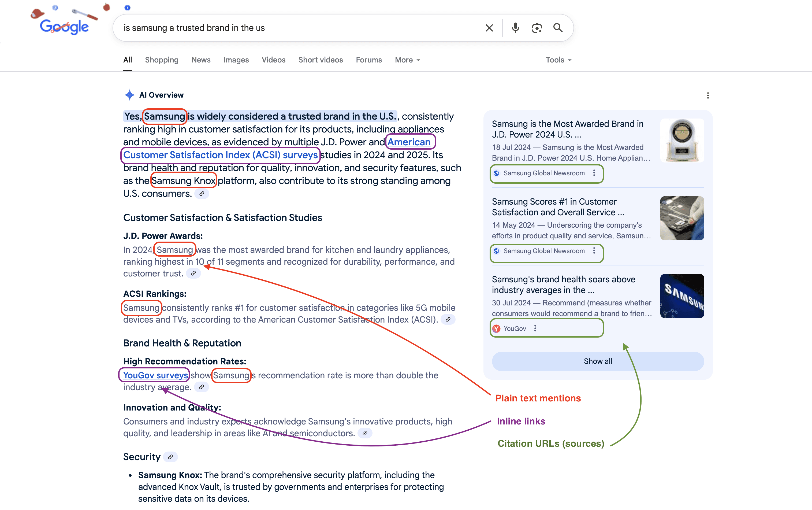
Task: Switch to the Shopping tab
Action: point(161,60)
